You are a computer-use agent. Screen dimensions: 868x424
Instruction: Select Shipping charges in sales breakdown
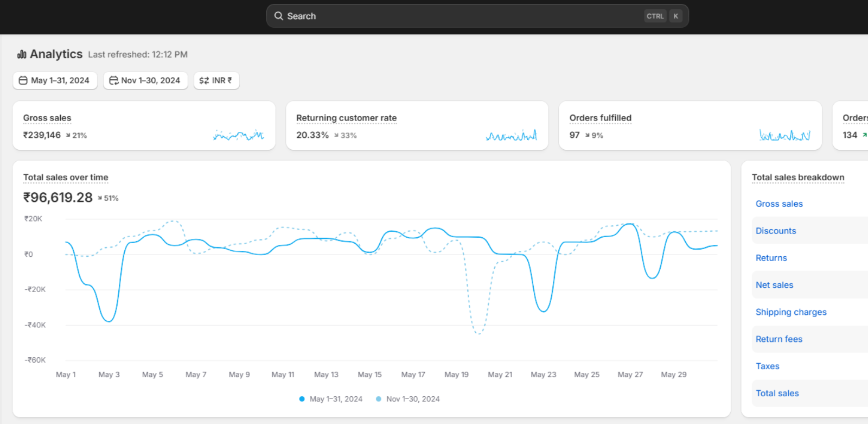point(791,312)
